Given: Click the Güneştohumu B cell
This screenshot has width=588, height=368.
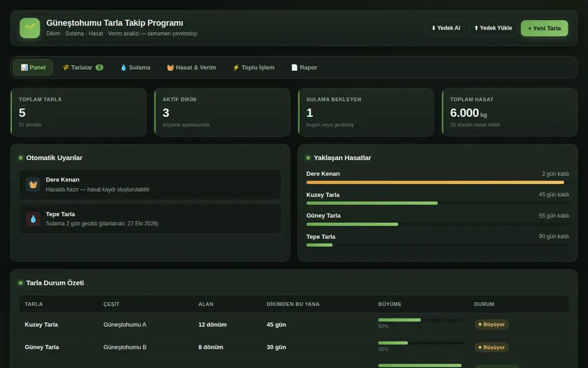Looking at the screenshot, I should pos(125,347).
